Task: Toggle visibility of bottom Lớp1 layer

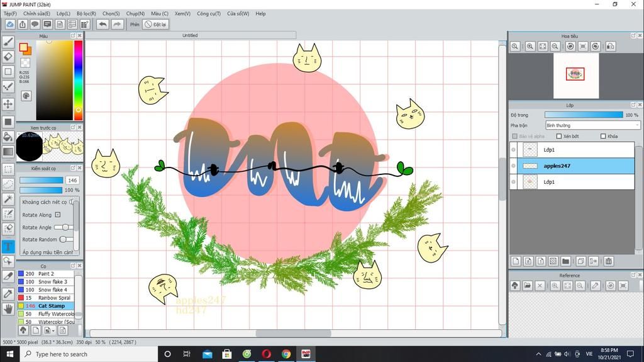Action: click(513, 182)
